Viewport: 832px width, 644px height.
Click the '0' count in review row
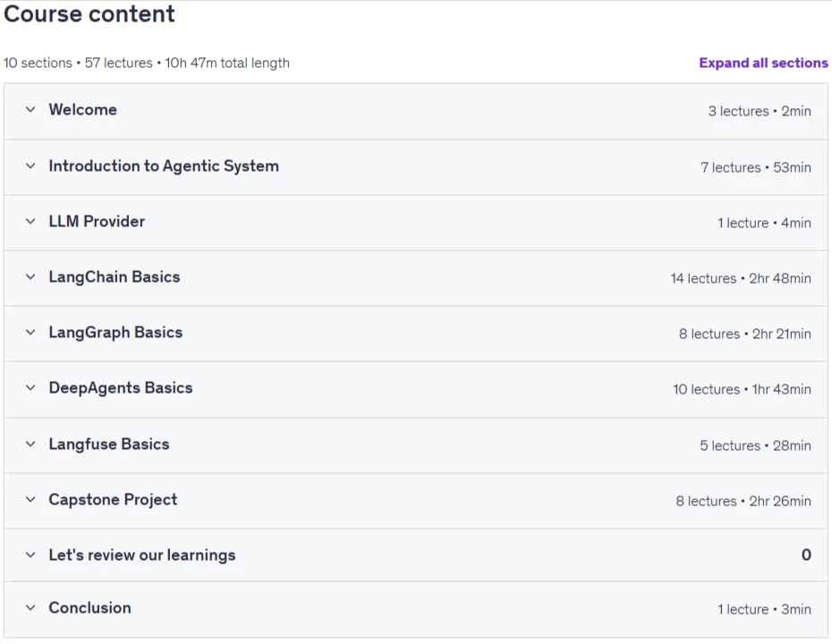coord(806,555)
